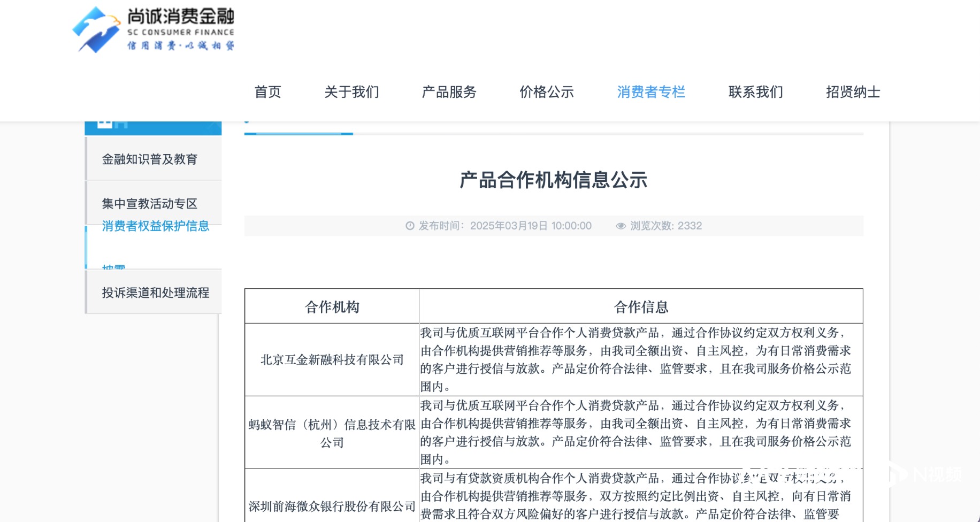
Task: Open 集中宣教活动专区 in the sidebar
Action: tap(150, 204)
